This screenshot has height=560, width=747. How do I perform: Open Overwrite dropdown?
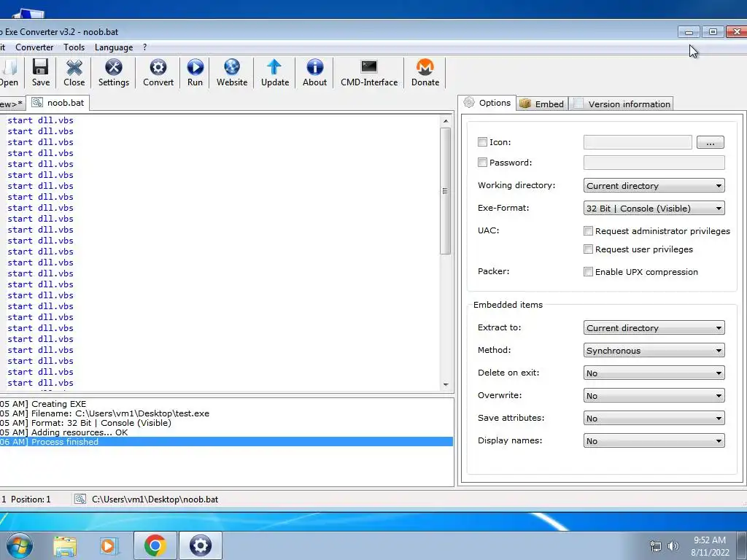point(654,396)
